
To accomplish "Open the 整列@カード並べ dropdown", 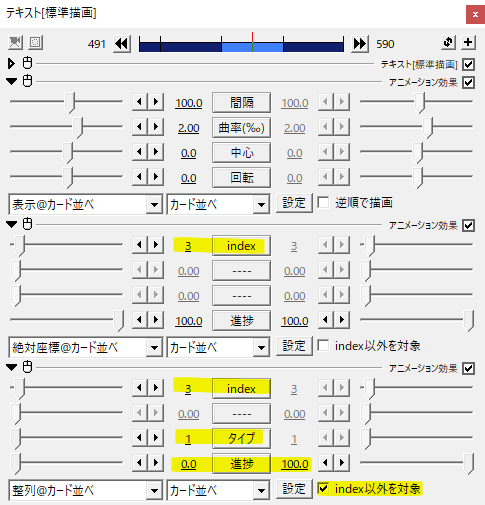I will click(86, 490).
